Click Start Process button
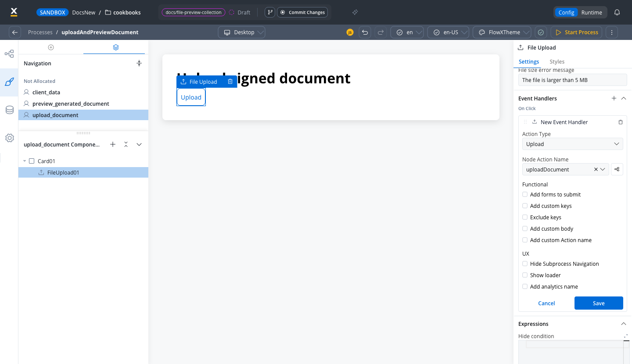632x364 pixels. 577,32
